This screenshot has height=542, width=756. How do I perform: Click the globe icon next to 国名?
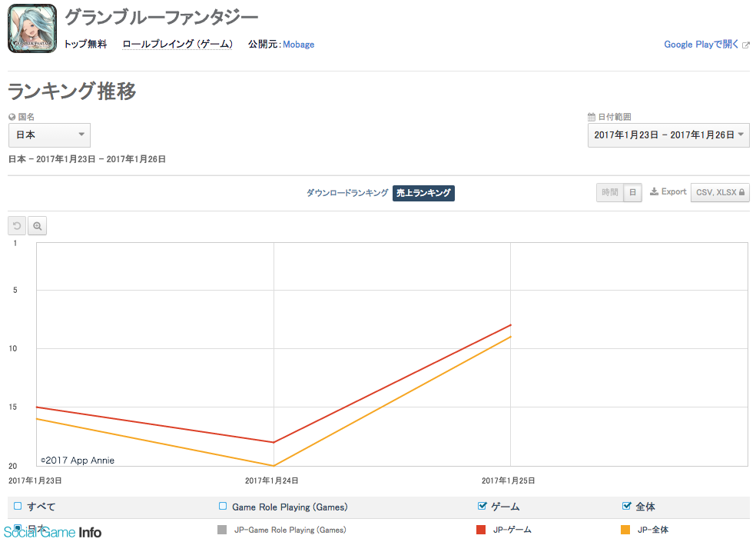pos(12,117)
